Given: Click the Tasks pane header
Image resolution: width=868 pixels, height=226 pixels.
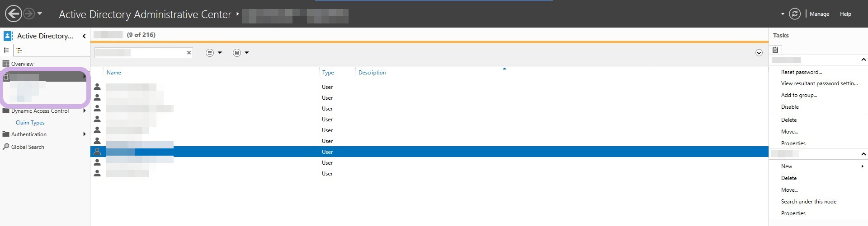Looking at the screenshot, I should (781, 35).
